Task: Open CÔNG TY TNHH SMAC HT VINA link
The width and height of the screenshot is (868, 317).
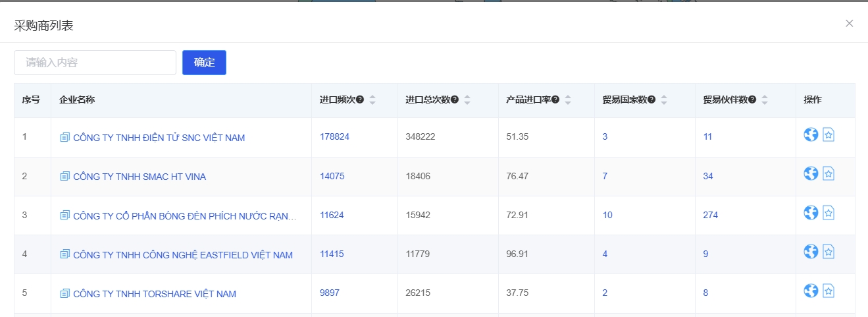Action: 139,177
